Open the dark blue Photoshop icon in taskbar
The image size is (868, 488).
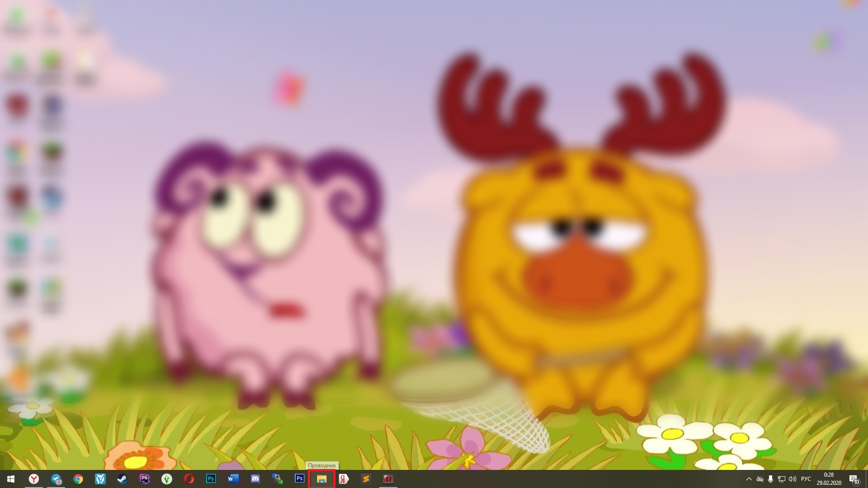tap(299, 479)
